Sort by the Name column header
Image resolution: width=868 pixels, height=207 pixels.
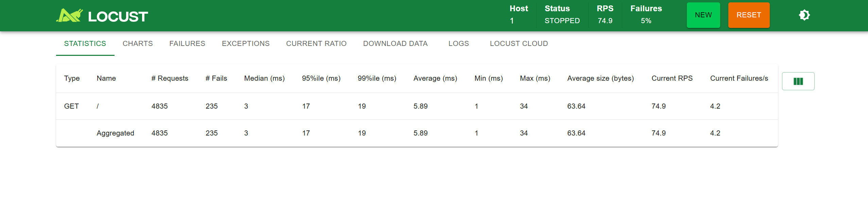tap(106, 78)
